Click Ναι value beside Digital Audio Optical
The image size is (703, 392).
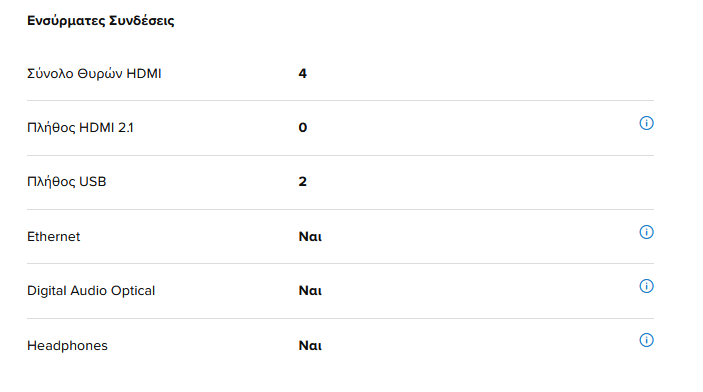pyautogui.click(x=310, y=291)
